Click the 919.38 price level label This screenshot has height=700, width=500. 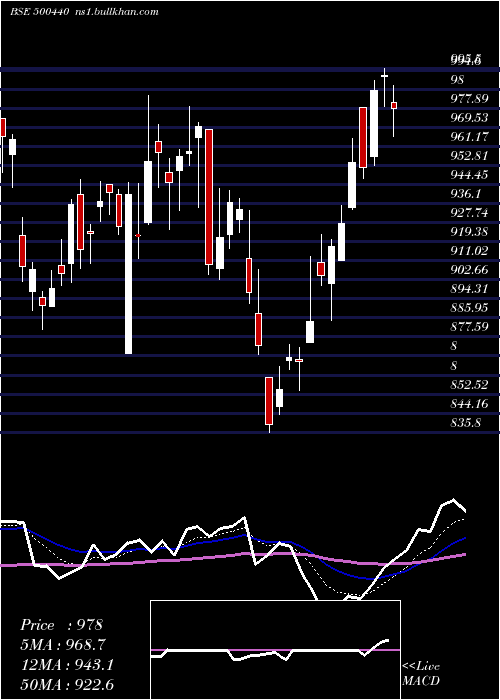[x=469, y=232]
